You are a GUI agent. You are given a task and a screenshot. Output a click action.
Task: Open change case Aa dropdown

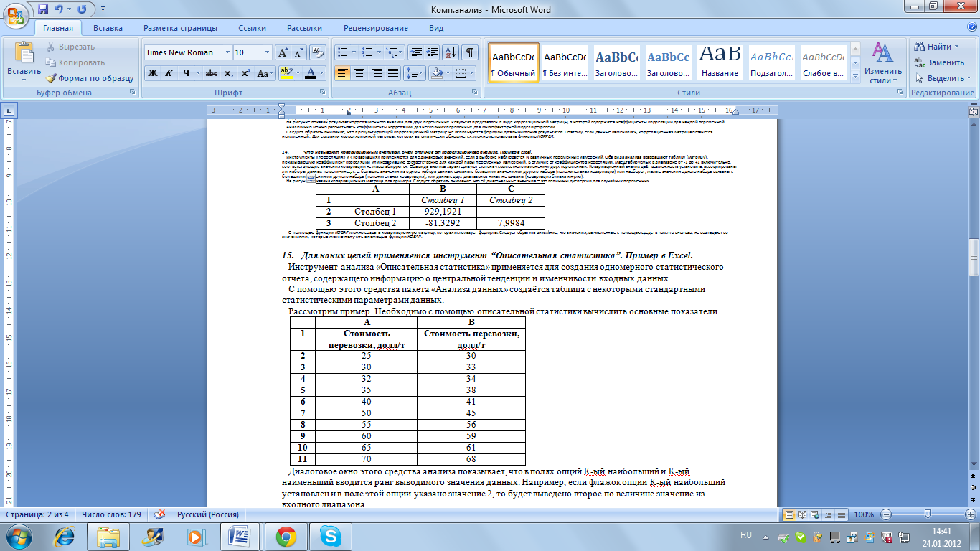pyautogui.click(x=265, y=73)
